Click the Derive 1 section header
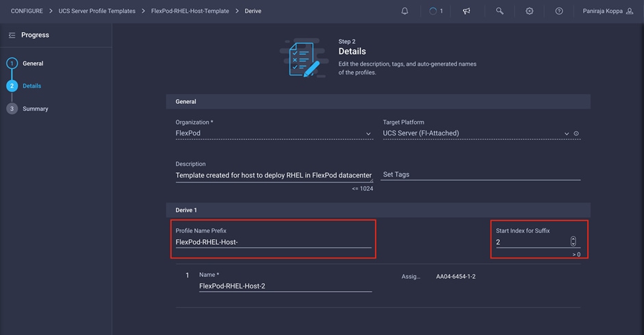Image resolution: width=644 pixels, height=335 pixels. (x=378, y=210)
